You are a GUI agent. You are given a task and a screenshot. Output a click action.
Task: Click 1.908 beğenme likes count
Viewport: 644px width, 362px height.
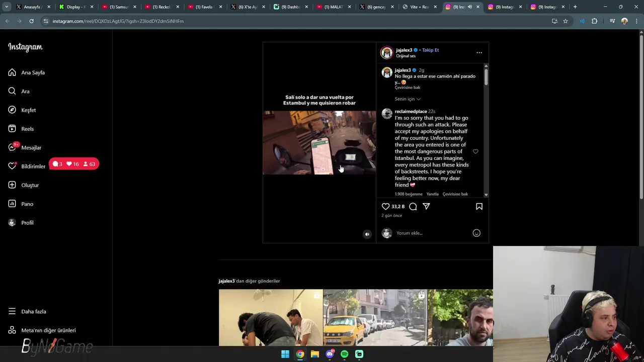coord(409,194)
